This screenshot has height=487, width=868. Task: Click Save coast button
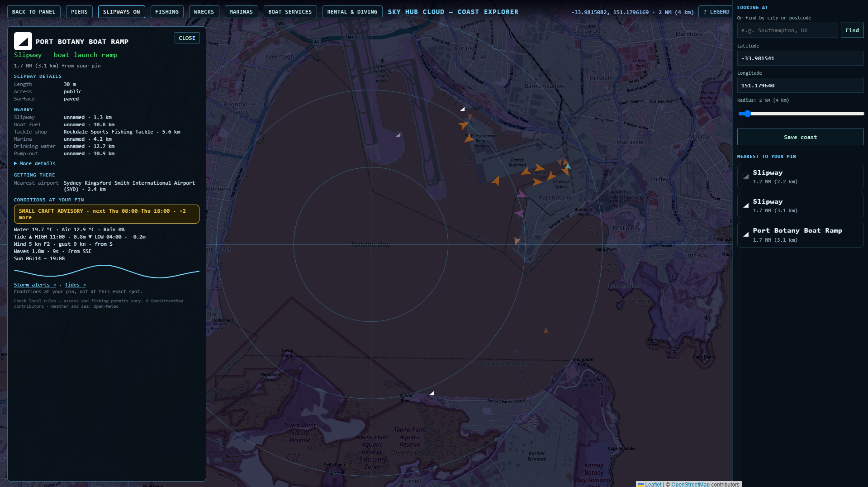point(800,137)
